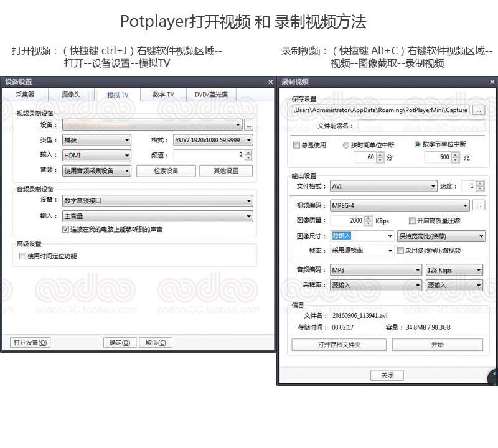Close the 录制视频 dialog with X
The width and height of the screenshot is (498, 448).
point(492,82)
